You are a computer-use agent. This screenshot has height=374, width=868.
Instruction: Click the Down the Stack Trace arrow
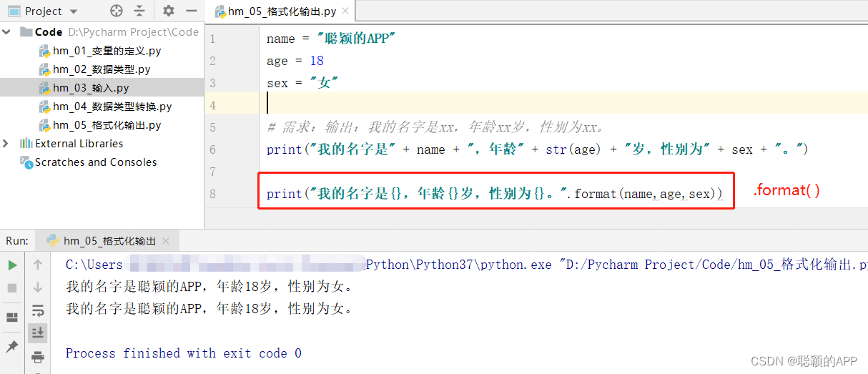38,287
